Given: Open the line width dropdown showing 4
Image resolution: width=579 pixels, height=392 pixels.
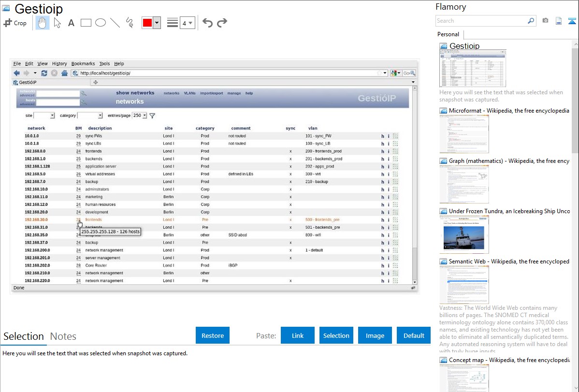Looking at the screenshot, I should coord(187,23).
